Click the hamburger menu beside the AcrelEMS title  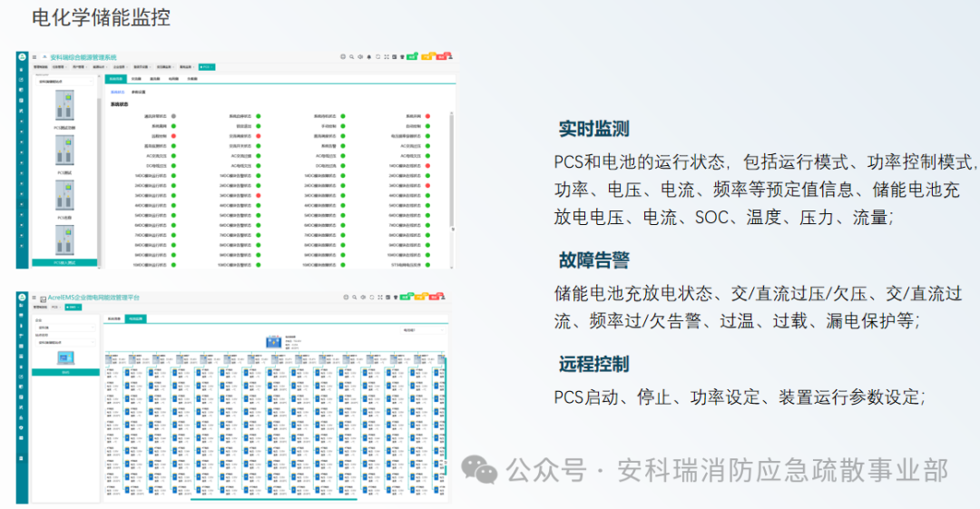click(x=34, y=298)
